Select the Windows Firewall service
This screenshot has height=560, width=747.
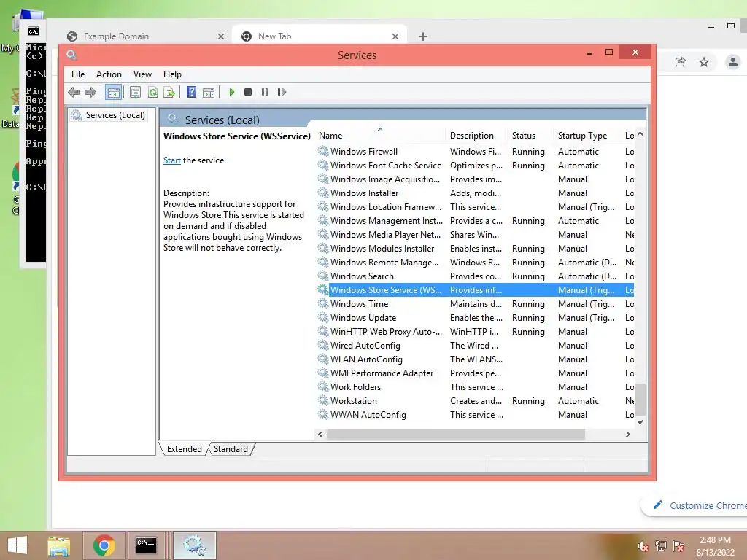(x=476, y=152)
